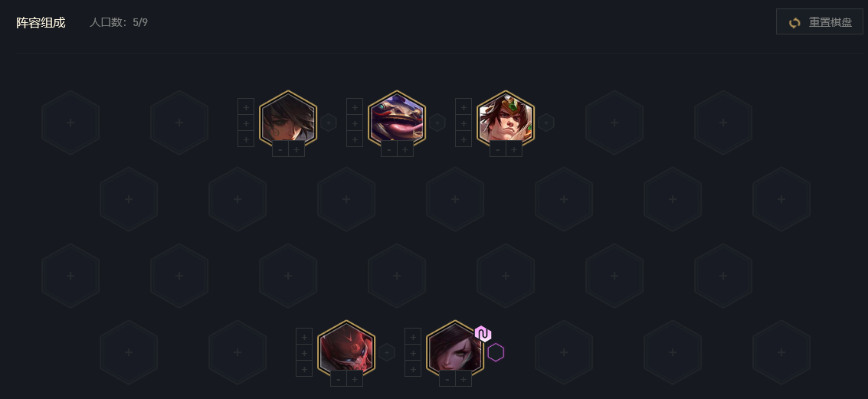Click small hexagon plus right of Tahm Kench

437,123
